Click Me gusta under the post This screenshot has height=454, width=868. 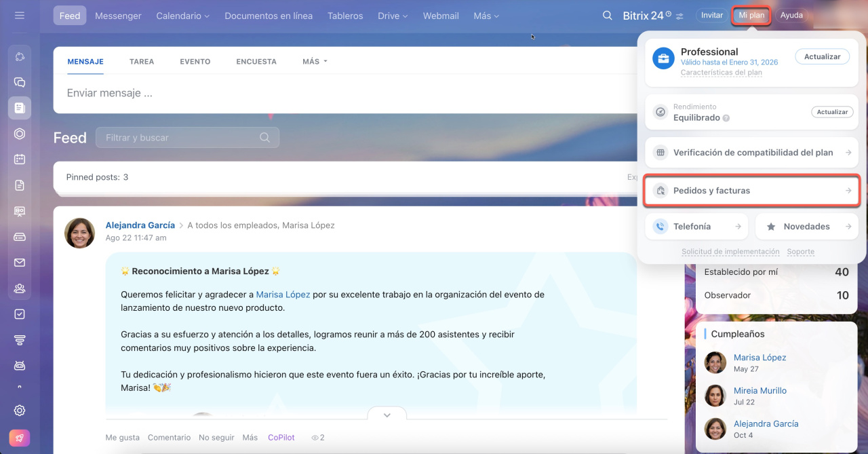click(x=122, y=438)
